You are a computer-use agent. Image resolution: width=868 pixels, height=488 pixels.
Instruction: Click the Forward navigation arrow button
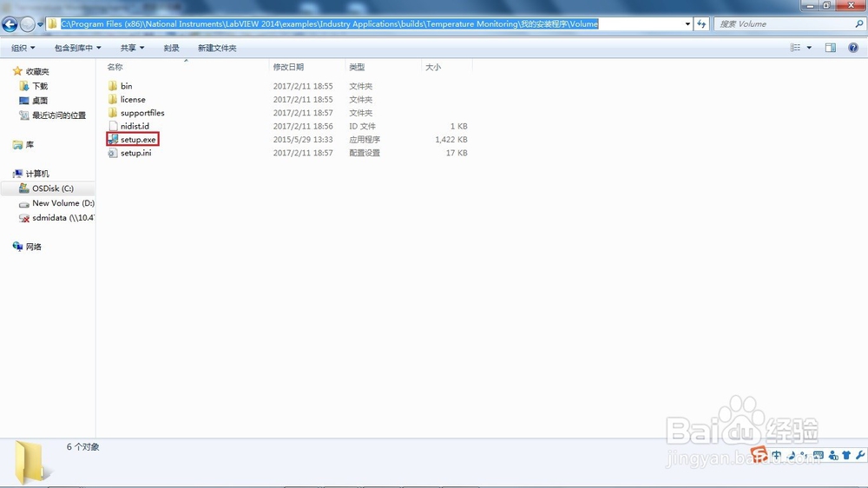pyautogui.click(x=27, y=23)
